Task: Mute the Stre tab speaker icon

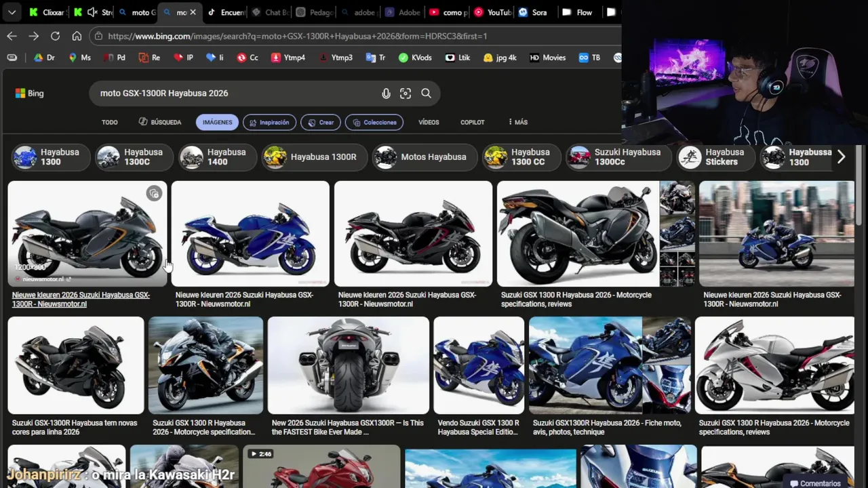Action: point(93,12)
